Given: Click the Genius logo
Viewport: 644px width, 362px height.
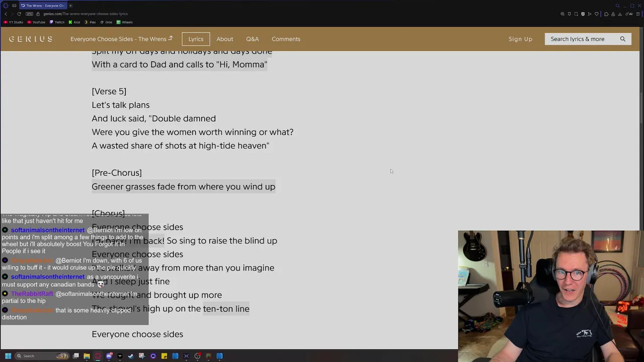Looking at the screenshot, I should point(31,39).
